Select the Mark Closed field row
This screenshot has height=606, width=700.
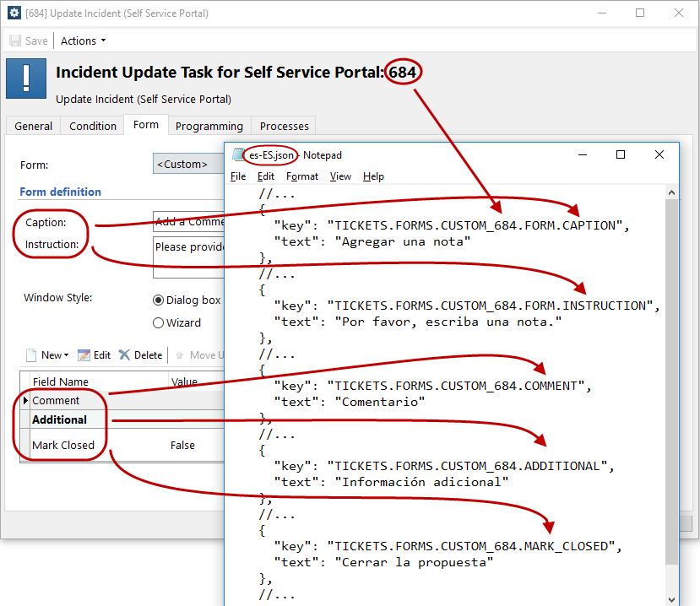[x=122, y=445]
